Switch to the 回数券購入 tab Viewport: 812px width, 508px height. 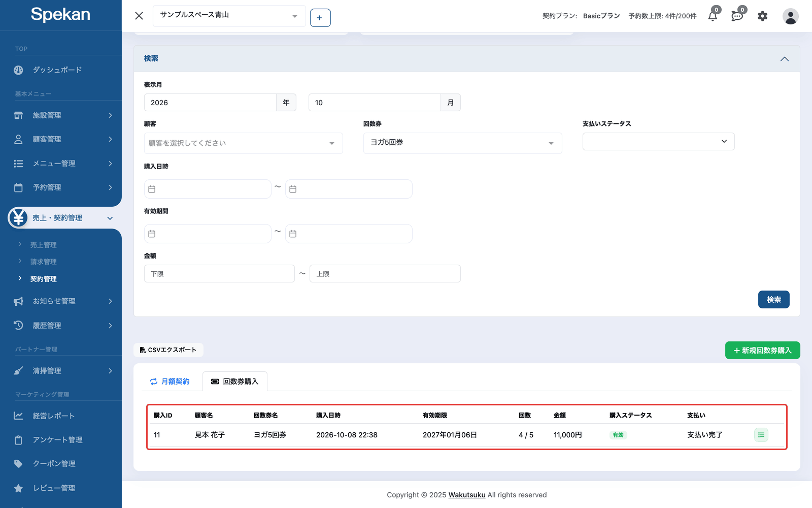pyautogui.click(x=235, y=382)
